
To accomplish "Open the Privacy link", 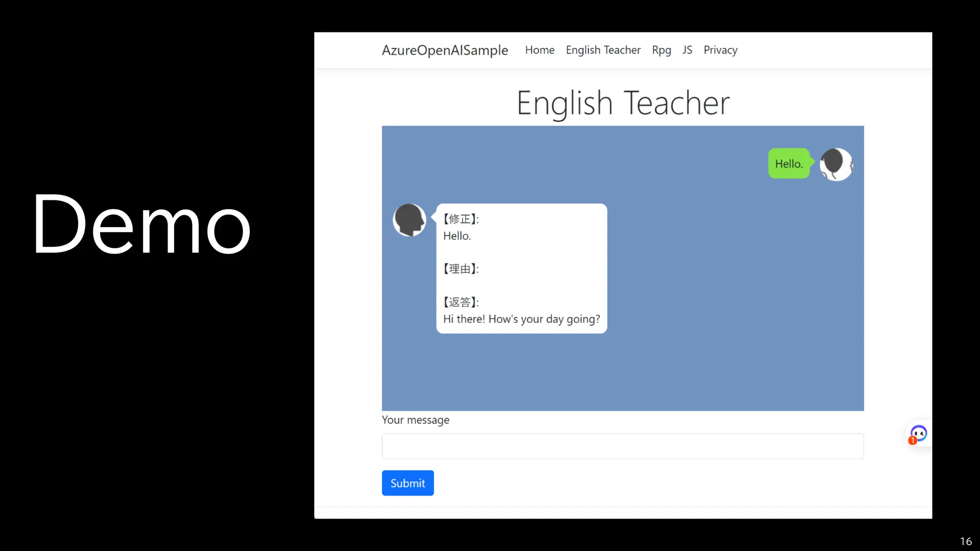I will pos(720,50).
